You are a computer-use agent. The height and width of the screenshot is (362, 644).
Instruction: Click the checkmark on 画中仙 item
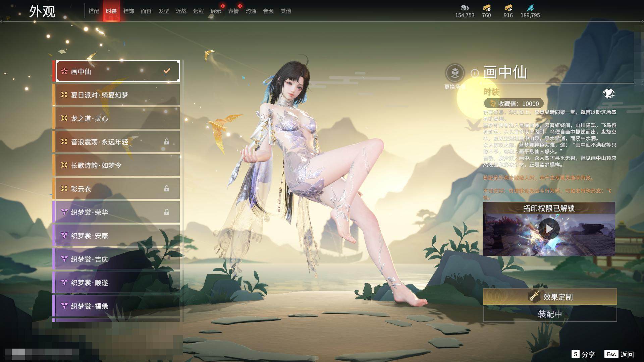167,71
